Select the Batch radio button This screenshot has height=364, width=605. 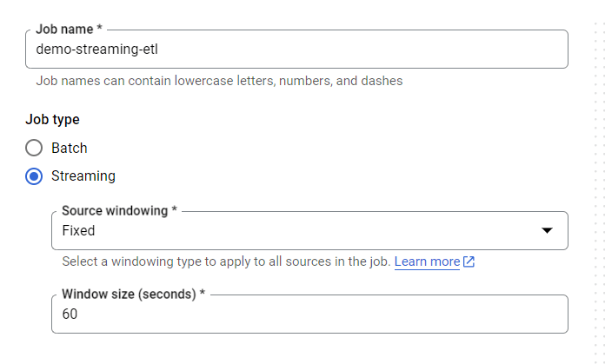pos(34,148)
